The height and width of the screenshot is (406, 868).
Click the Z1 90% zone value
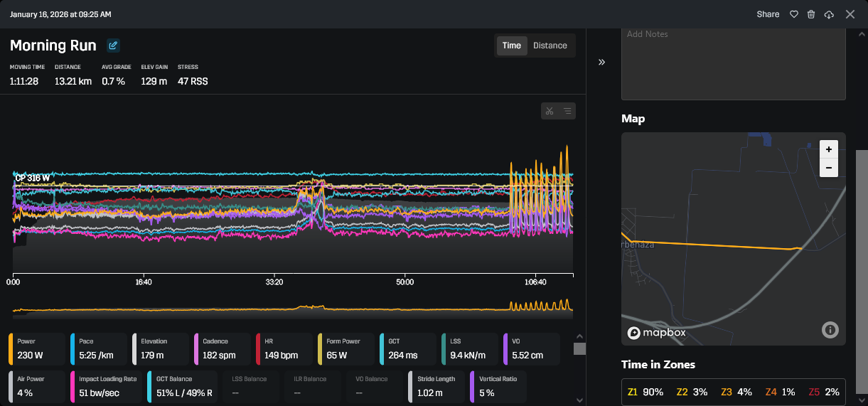(645, 392)
